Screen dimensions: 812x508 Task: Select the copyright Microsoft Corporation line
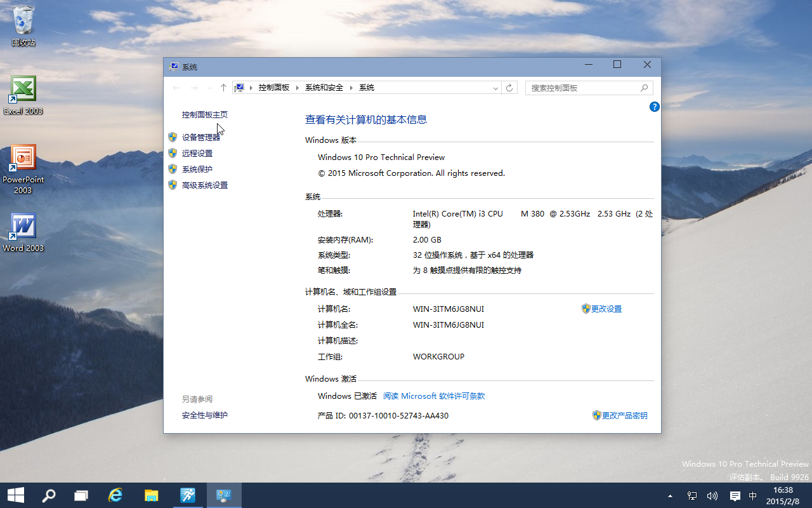point(411,173)
